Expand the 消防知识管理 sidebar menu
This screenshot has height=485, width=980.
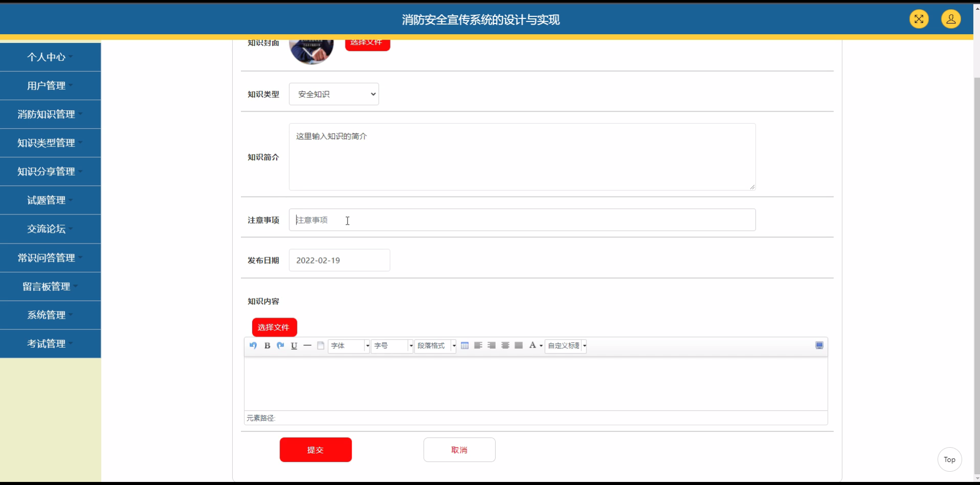click(50, 114)
